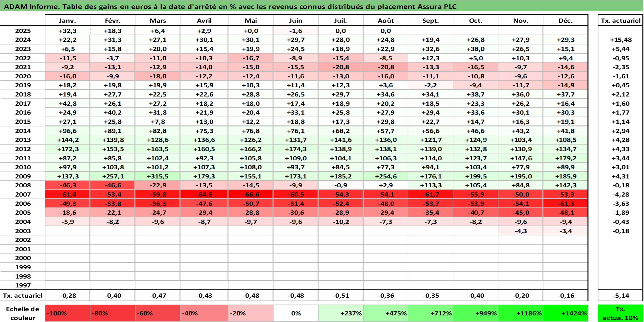Click the empty January 2002 cell

(67, 240)
